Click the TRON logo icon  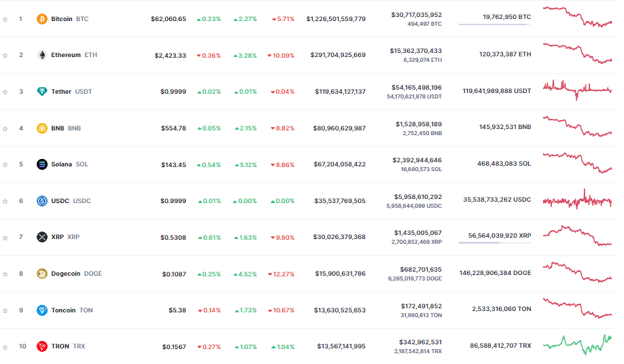point(41,346)
